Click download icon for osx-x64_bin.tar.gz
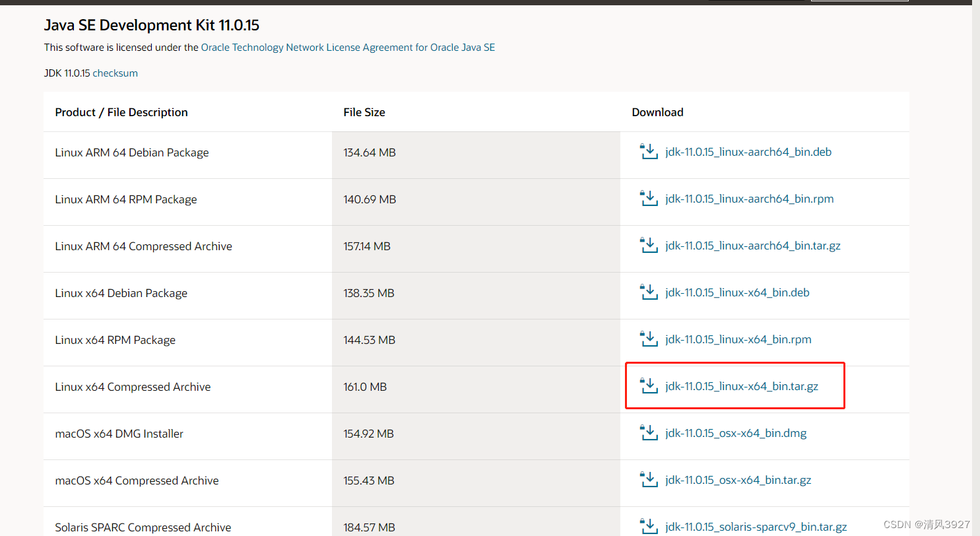 click(x=649, y=479)
